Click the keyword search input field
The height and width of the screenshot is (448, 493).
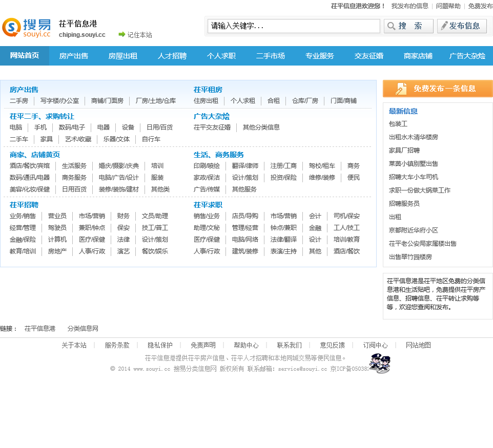(294, 26)
